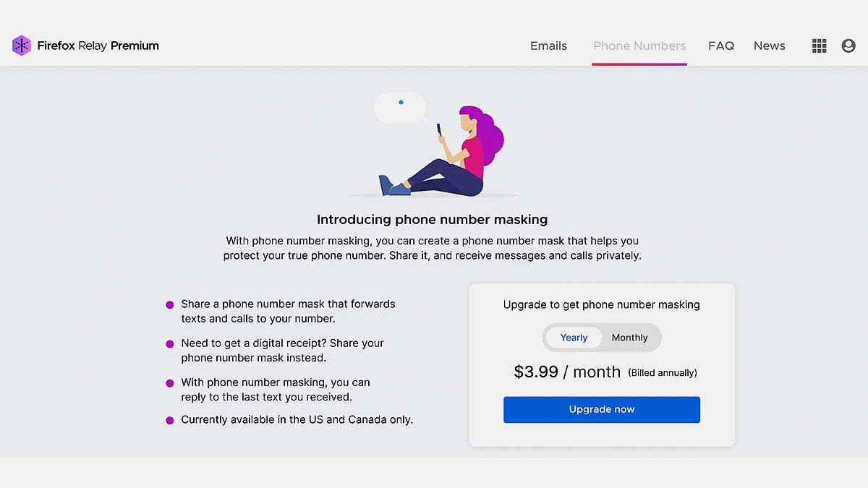
Task: Click the speech bubble in the illustration
Action: click(400, 108)
